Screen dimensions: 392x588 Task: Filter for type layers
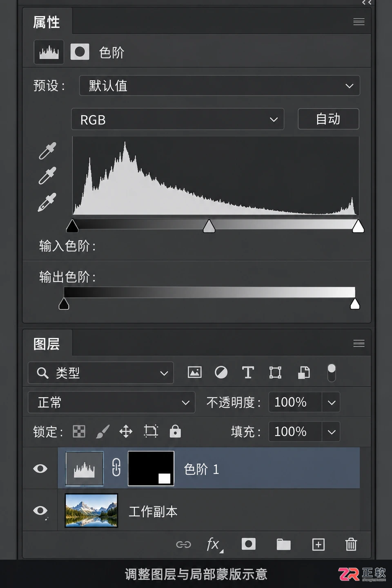[x=248, y=372]
